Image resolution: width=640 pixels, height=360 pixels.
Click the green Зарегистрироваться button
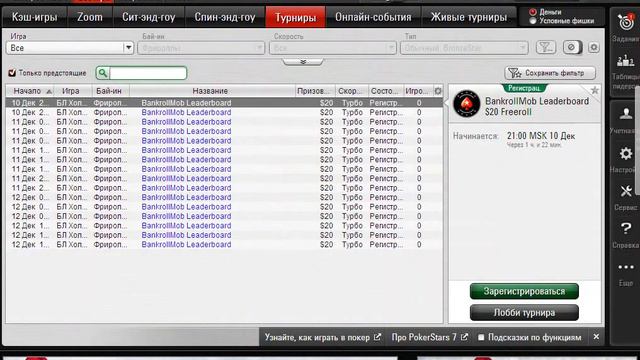pos(524,291)
